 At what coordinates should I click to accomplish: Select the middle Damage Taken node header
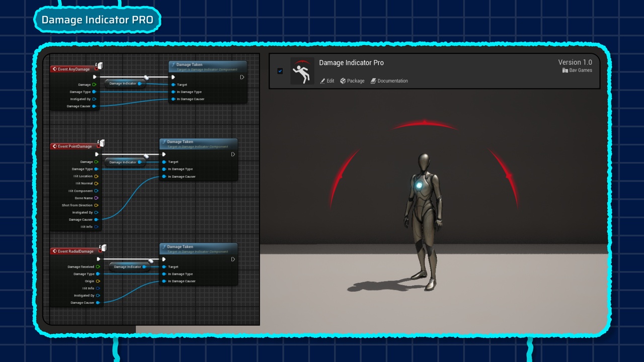click(x=198, y=144)
